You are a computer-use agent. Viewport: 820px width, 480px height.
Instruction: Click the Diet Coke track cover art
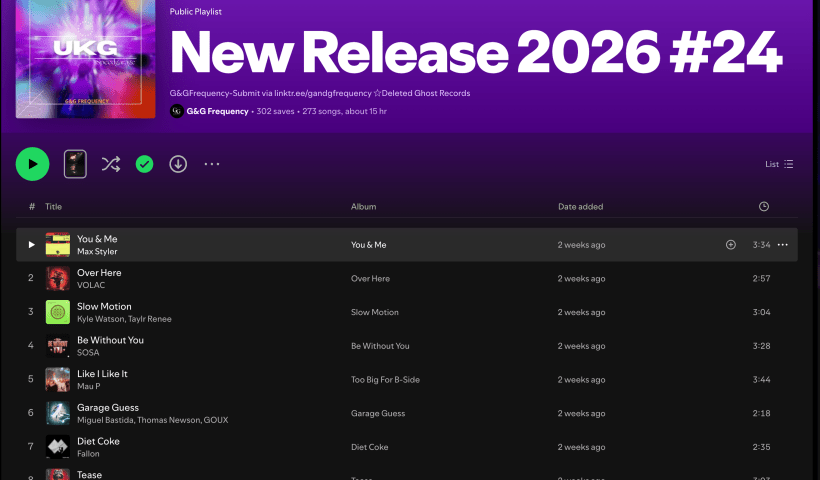[x=57, y=447]
